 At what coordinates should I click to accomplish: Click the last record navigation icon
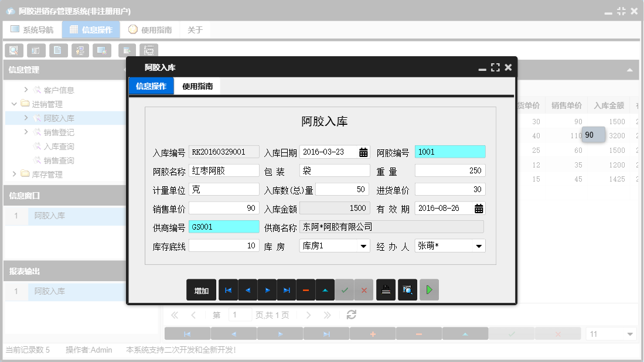point(286,290)
